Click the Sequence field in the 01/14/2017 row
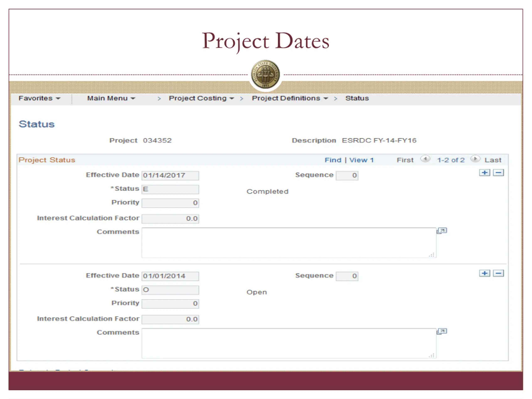532x399 pixels. [347, 176]
